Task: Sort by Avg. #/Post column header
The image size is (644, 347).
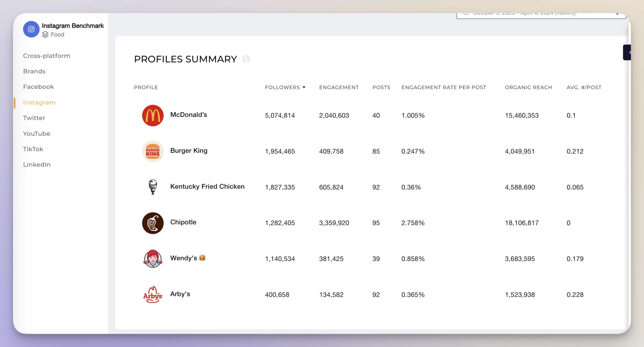Action: pyautogui.click(x=584, y=87)
